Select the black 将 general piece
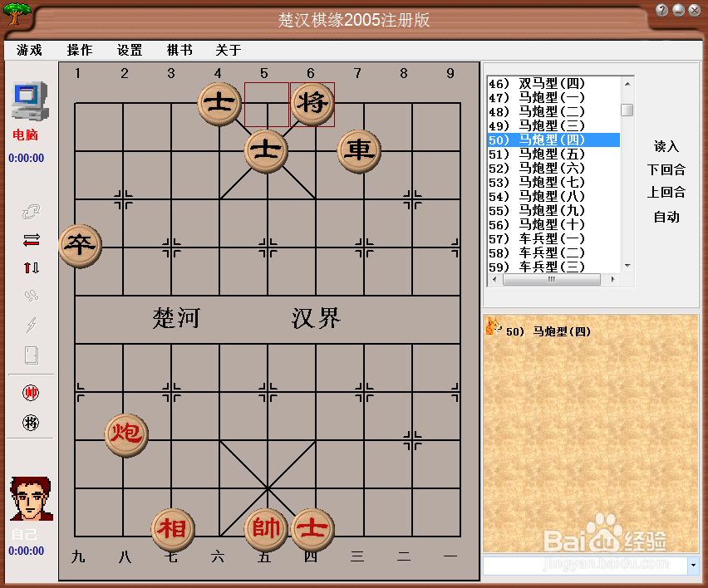Image resolution: width=708 pixels, height=588 pixels. (x=312, y=103)
